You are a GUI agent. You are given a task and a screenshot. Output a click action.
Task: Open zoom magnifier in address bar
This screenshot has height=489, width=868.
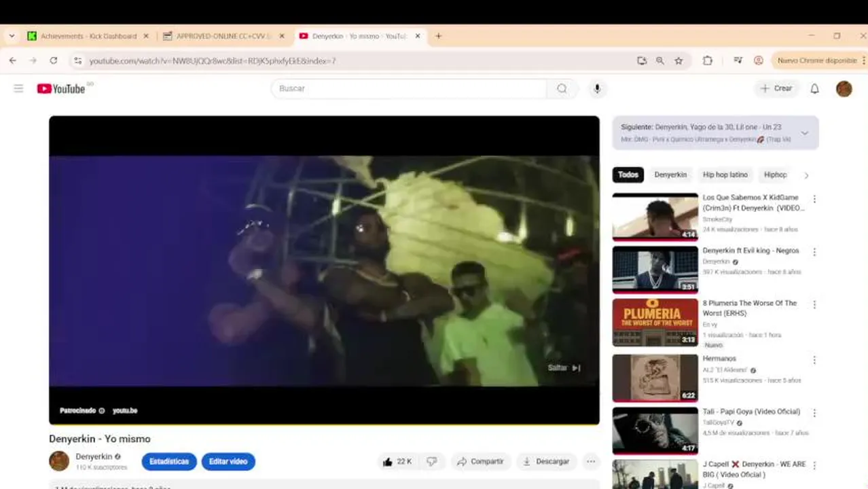pyautogui.click(x=659, y=60)
